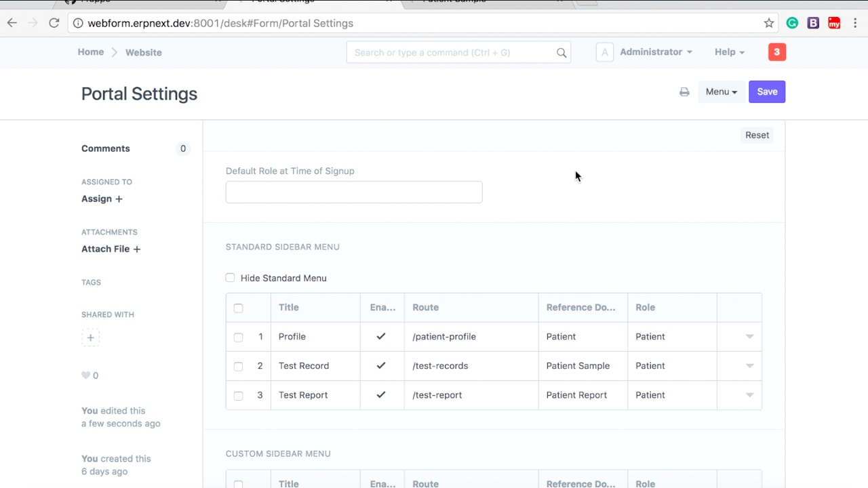This screenshot has width=868, height=488.
Task: Expand the Profile row dropdown arrow
Action: point(750,337)
